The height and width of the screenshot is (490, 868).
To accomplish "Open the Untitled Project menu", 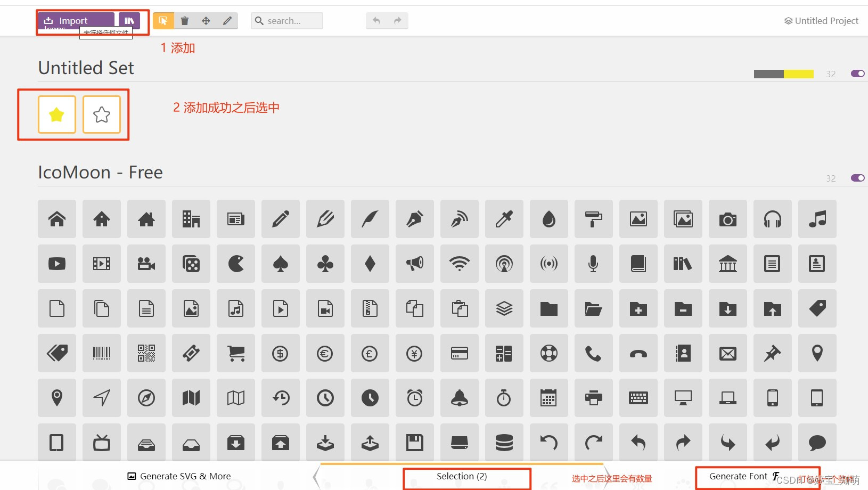I will (821, 21).
